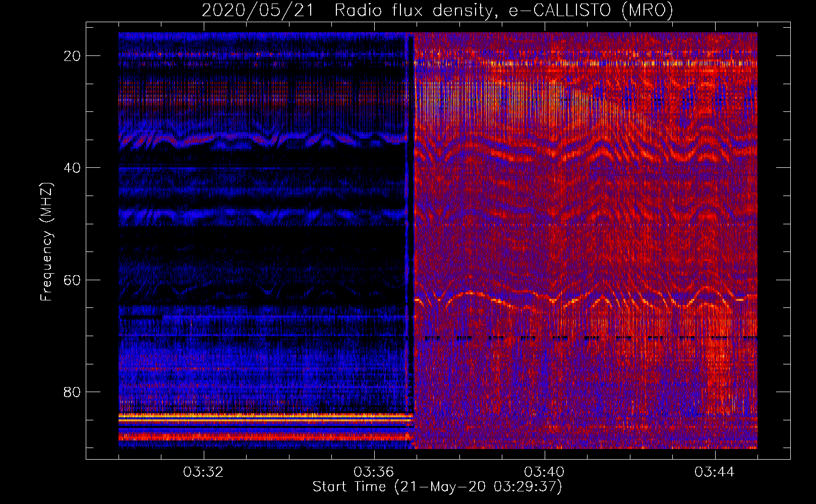Image resolution: width=816 pixels, height=504 pixels.
Task: Click the 'Start Time (21-May-20 03:29:37)' label
Action: (437, 487)
